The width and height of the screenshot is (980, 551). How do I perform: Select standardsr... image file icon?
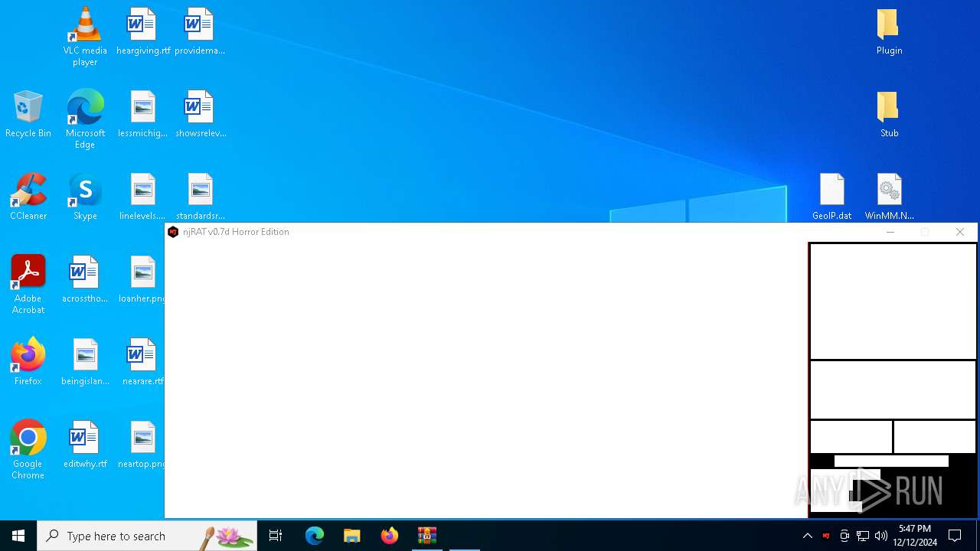point(200,197)
